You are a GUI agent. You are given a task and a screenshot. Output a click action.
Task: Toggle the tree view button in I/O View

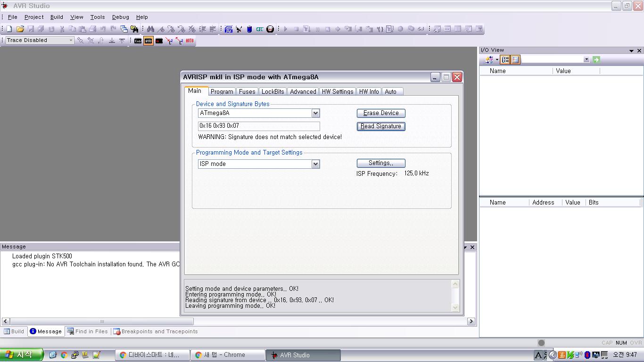click(505, 59)
